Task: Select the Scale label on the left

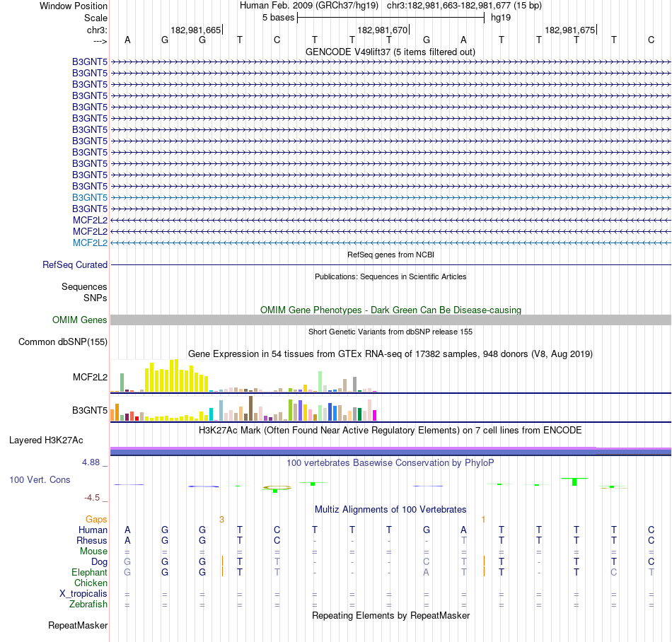Action: click(x=95, y=18)
